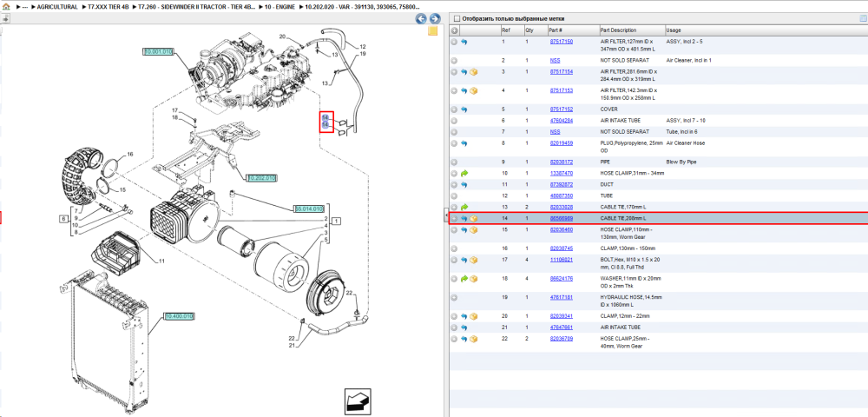Open table options icon at top-right of list
868x417 pixels.
(x=863, y=18)
